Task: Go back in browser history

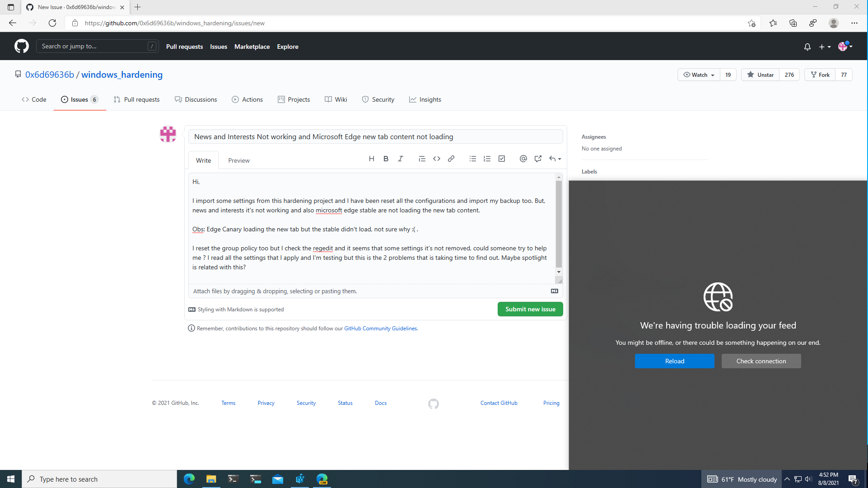Action: pyautogui.click(x=13, y=23)
